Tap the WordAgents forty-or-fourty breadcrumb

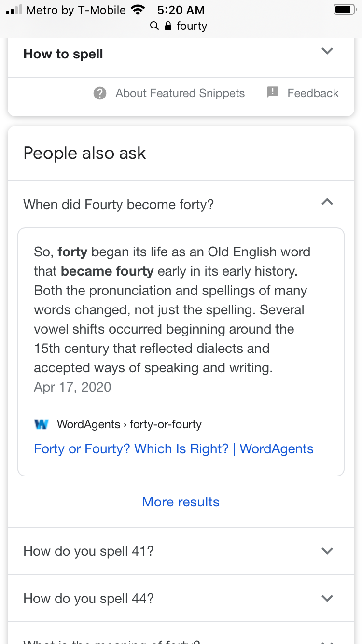pyautogui.click(x=129, y=424)
